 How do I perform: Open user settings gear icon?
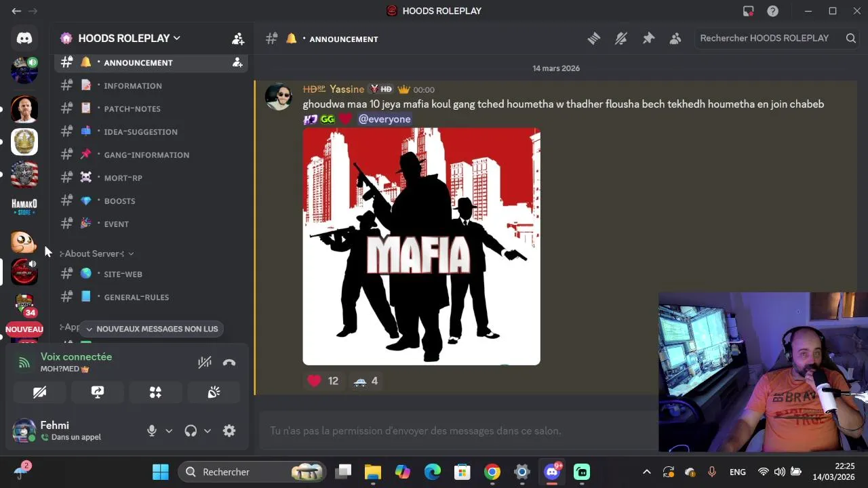point(229,431)
